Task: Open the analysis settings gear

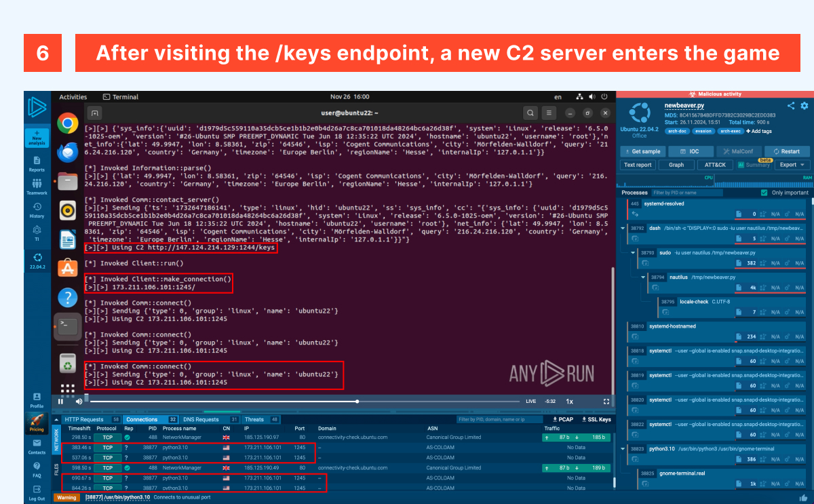Action: (803, 106)
